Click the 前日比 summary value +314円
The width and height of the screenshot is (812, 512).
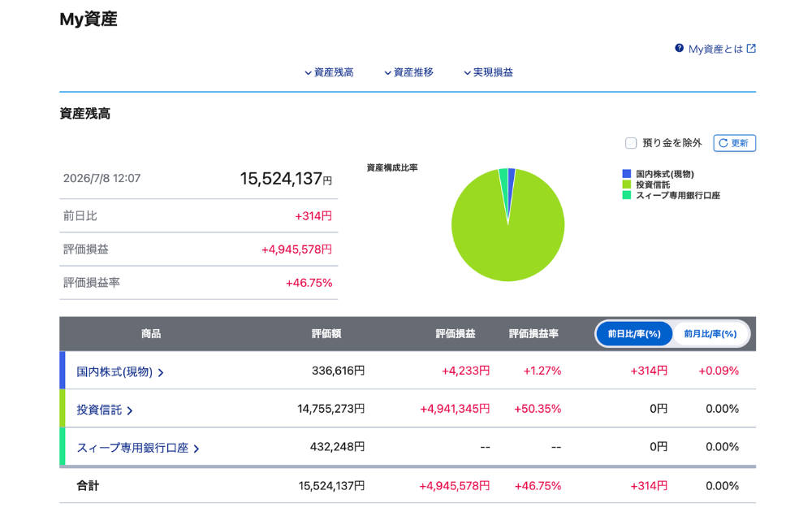313,216
